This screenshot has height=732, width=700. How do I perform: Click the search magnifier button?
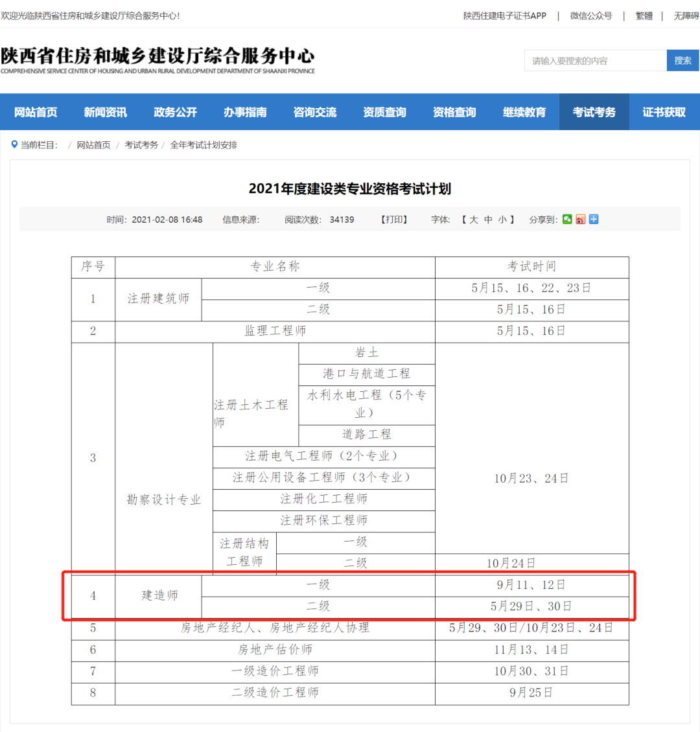[x=682, y=60]
